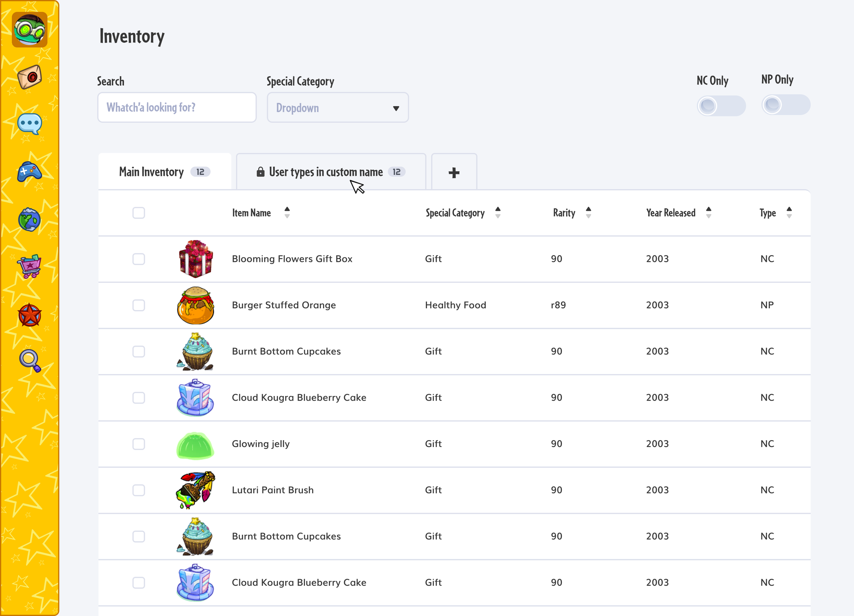Open the shopping cart icon
This screenshot has width=854, height=616.
(29, 267)
